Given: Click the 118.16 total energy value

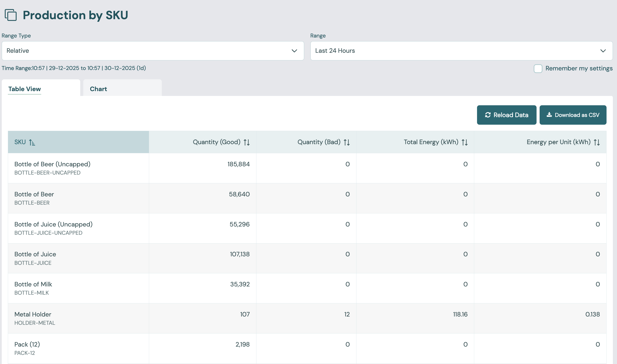Looking at the screenshot, I should coord(460,314).
